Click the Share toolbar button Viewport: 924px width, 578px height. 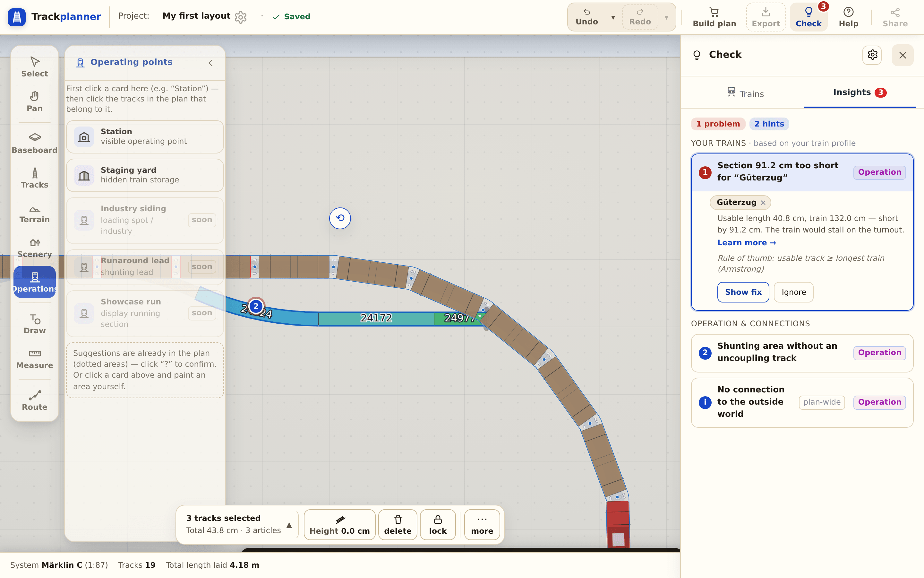[x=895, y=17]
